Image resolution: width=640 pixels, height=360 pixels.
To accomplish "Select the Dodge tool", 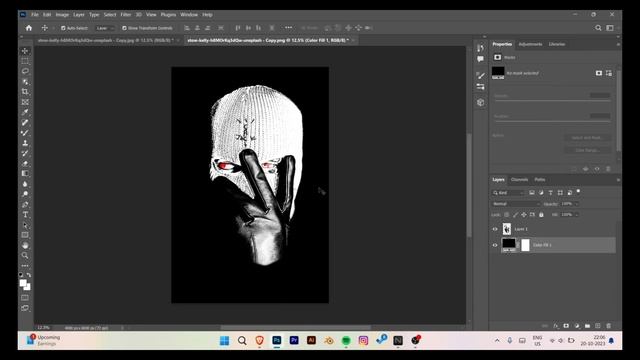I will click(25, 194).
